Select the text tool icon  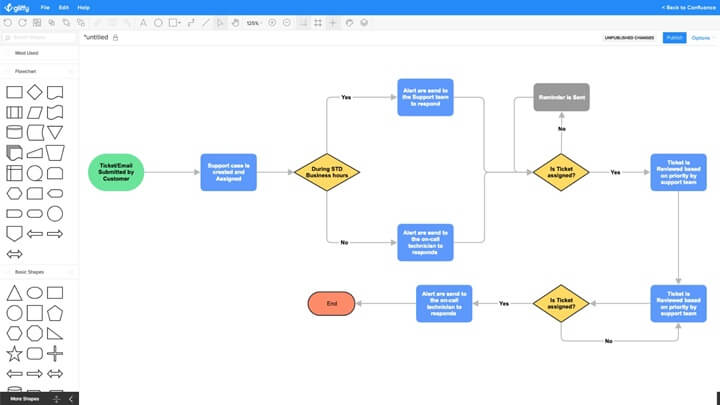pyautogui.click(x=143, y=22)
